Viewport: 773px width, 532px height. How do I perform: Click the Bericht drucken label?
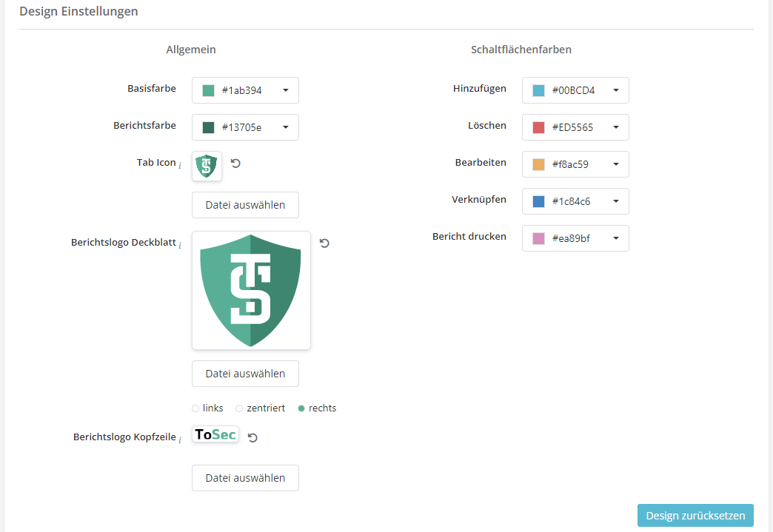469,237
